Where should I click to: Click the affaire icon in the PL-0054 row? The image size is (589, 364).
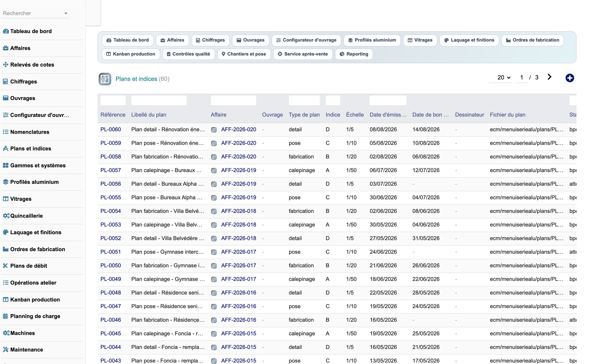214,211
